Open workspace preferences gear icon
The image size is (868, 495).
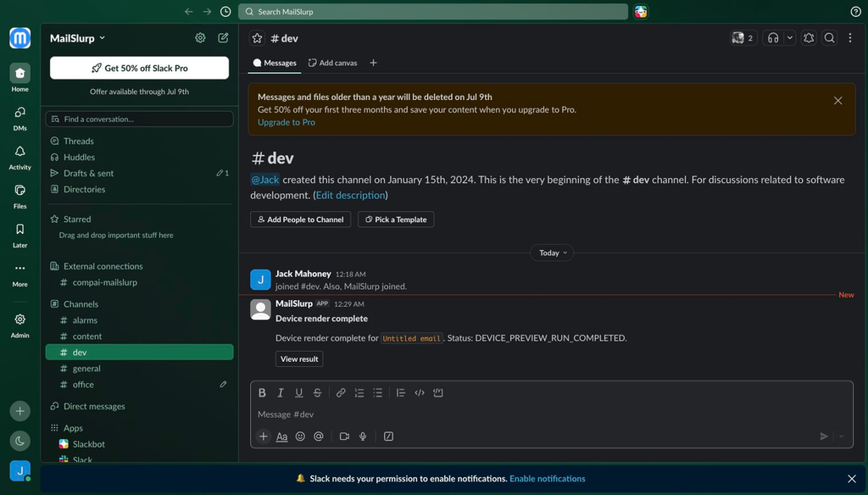coord(200,37)
